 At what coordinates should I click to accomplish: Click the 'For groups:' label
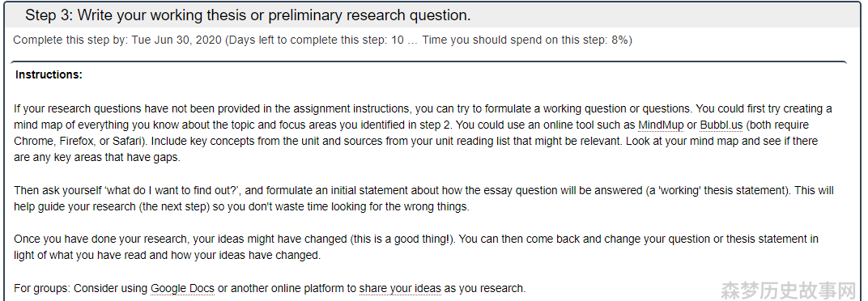pyautogui.click(x=42, y=288)
